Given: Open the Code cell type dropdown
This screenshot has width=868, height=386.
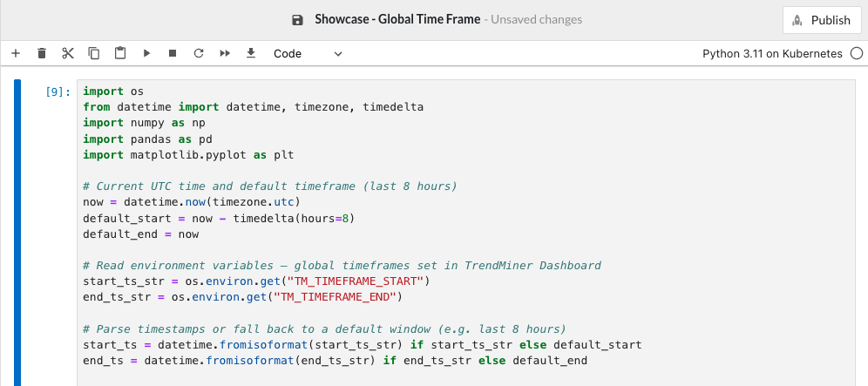Looking at the screenshot, I should (308, 54).
